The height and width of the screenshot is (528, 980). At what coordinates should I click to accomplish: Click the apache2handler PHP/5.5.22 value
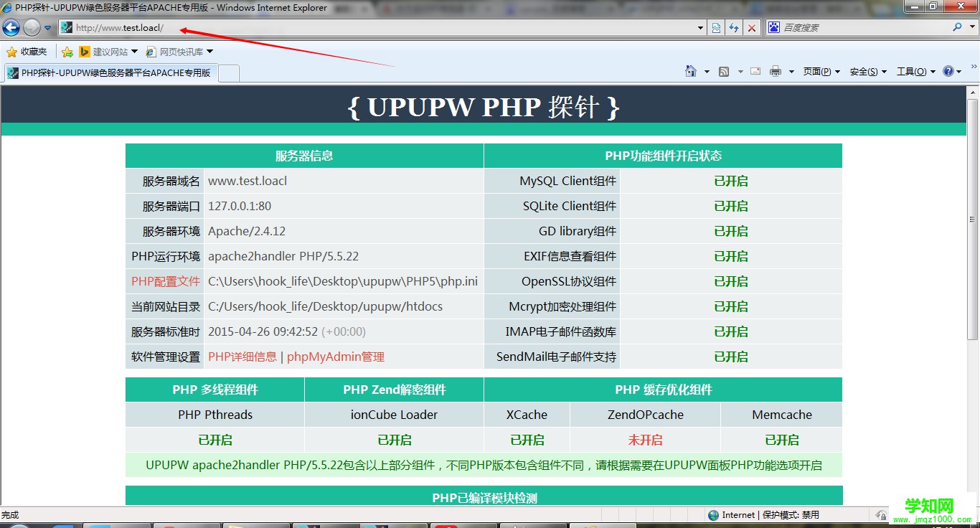point(283,256)
